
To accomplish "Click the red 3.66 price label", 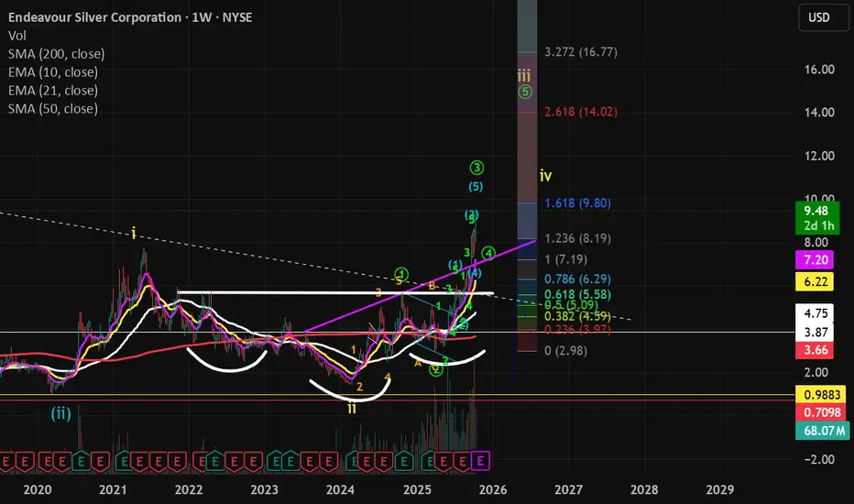I will (x=815, y=350).
